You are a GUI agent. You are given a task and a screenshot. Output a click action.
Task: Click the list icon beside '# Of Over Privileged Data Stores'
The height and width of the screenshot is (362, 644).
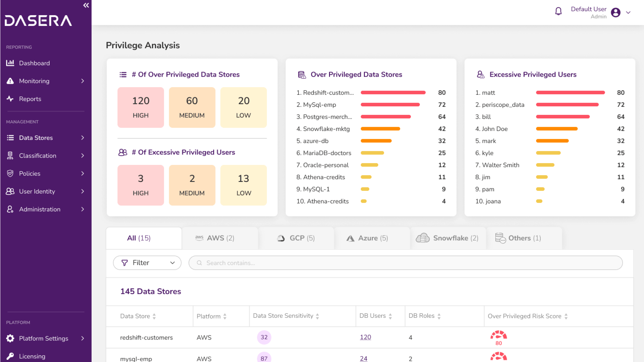point(123,74)
